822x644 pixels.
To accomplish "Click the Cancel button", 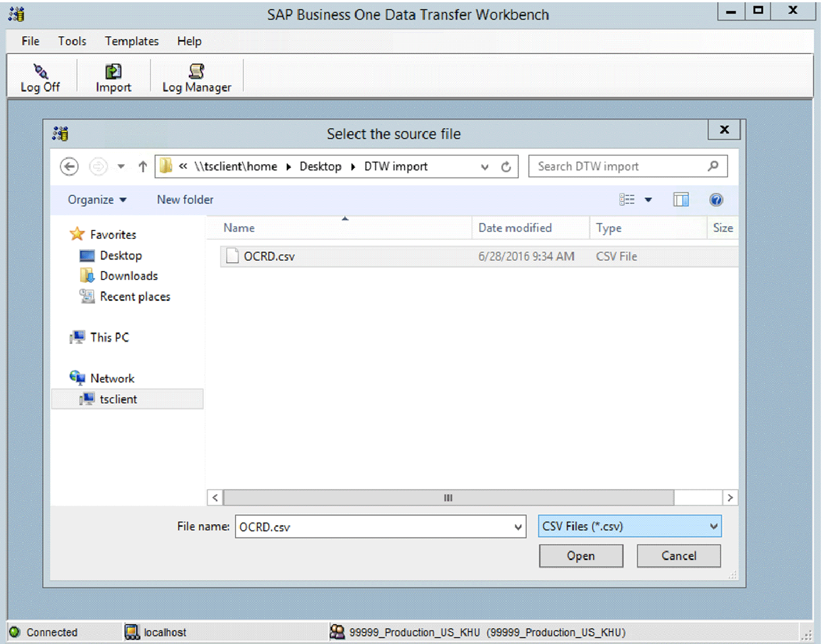I will tap(679, 556).
